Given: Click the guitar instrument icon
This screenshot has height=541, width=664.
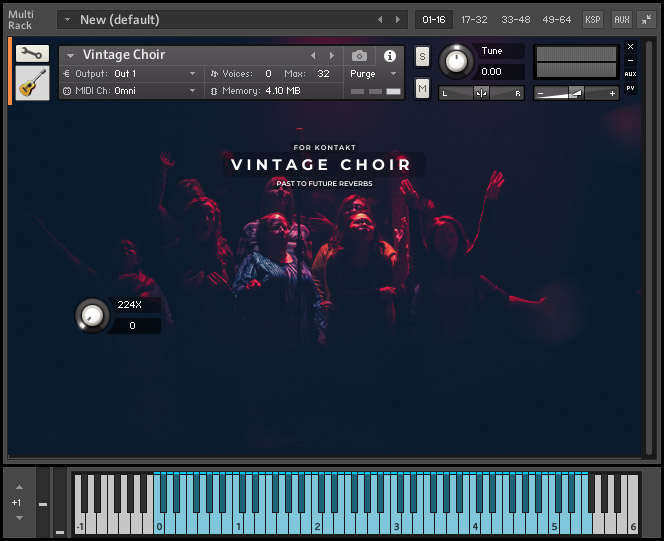Looking at the screenshot, I should pyautogui.click(x=32, y=83).
